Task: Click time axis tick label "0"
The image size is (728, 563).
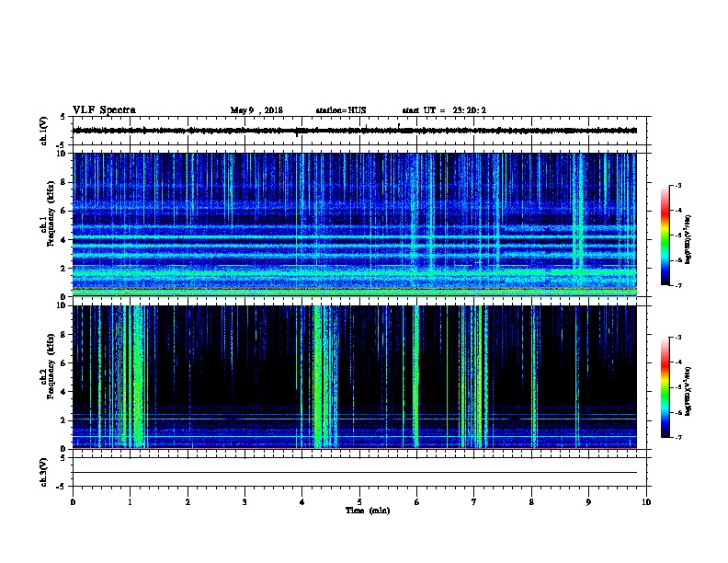Action: click(x=73, y=501)
